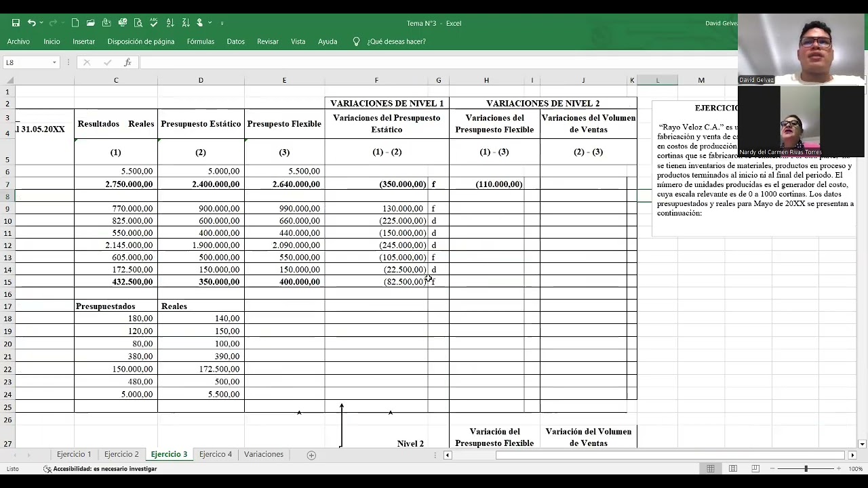The image size is (868, 488).
Task: Open Disposición de página tab
Action: [x=141, y=41]
